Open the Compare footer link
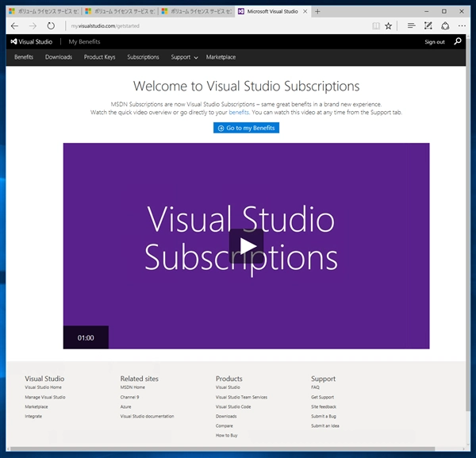Viewport: 476px width, 458px height. [224, 425]
